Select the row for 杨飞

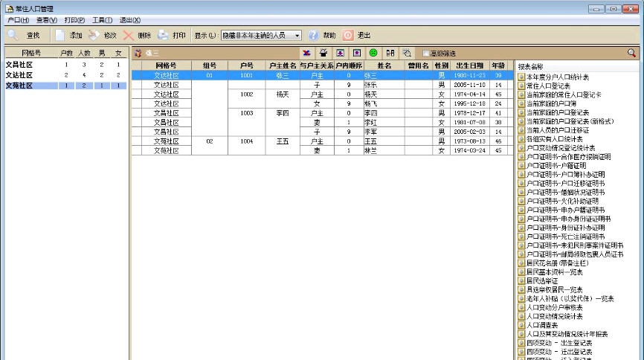click(323, 103)
